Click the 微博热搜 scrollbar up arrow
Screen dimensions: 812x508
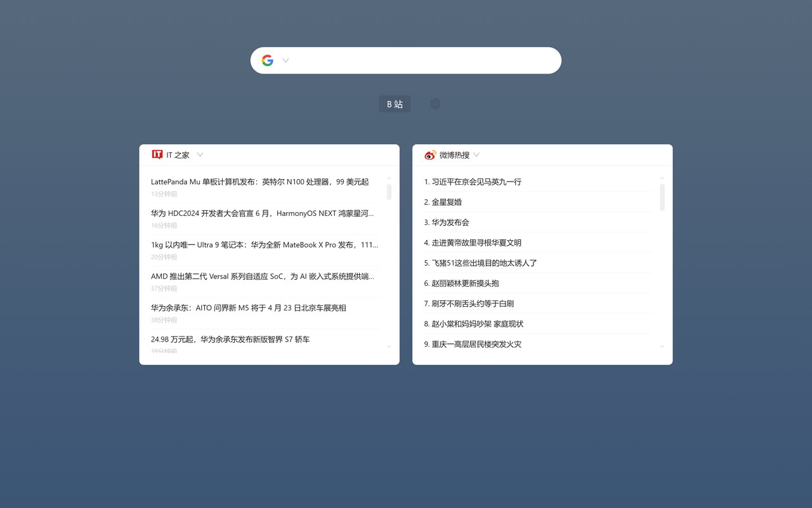point(662,178)
